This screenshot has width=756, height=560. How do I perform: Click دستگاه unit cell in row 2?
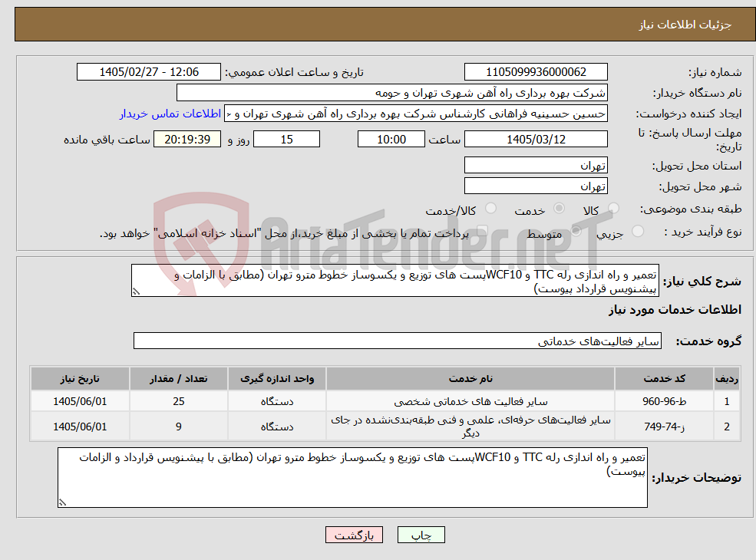(277, 427)
